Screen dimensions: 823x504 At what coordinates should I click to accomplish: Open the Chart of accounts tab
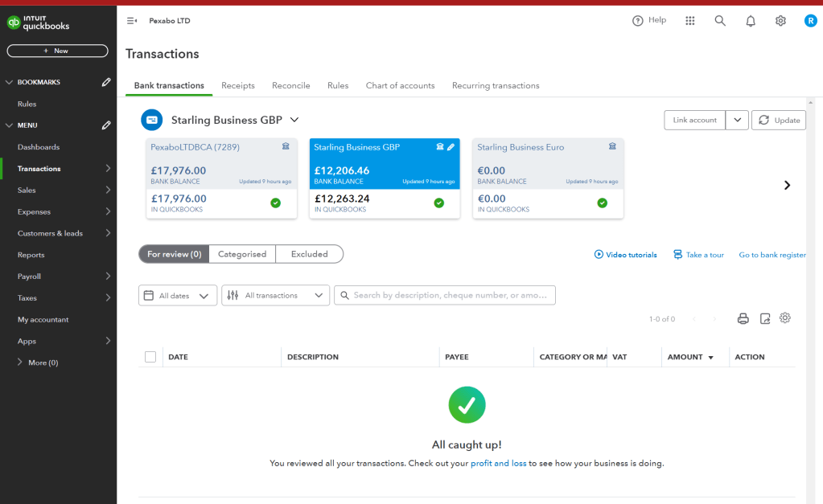tap(401, 85)
